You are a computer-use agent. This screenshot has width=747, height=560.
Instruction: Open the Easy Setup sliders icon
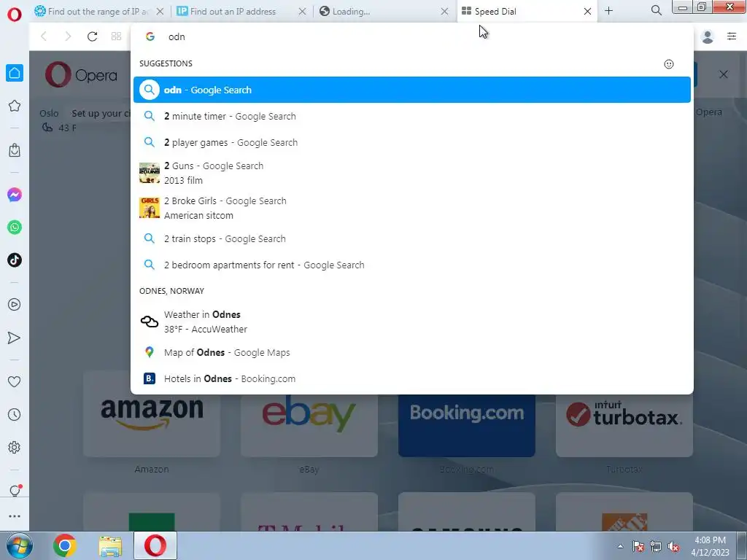[x=732, y=36]
